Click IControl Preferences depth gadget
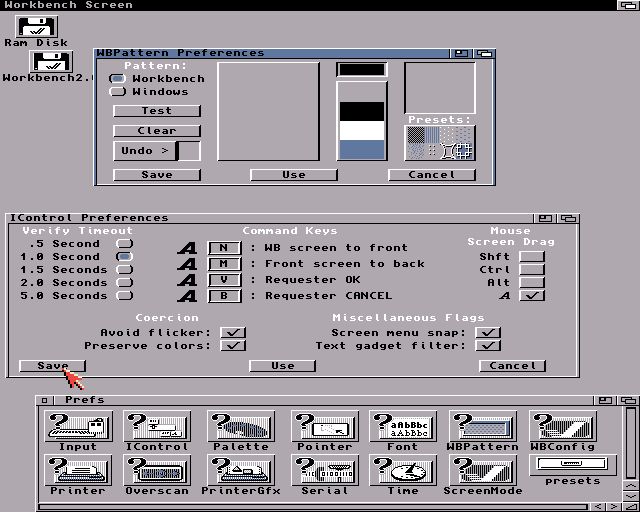Screen dimensions: 640x512 point(568,218)
